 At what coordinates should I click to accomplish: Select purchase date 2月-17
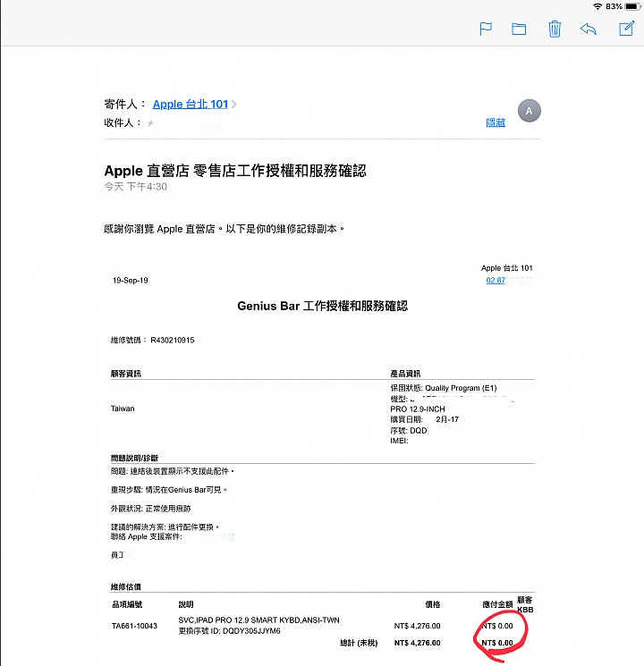click(x=447, y=419)
